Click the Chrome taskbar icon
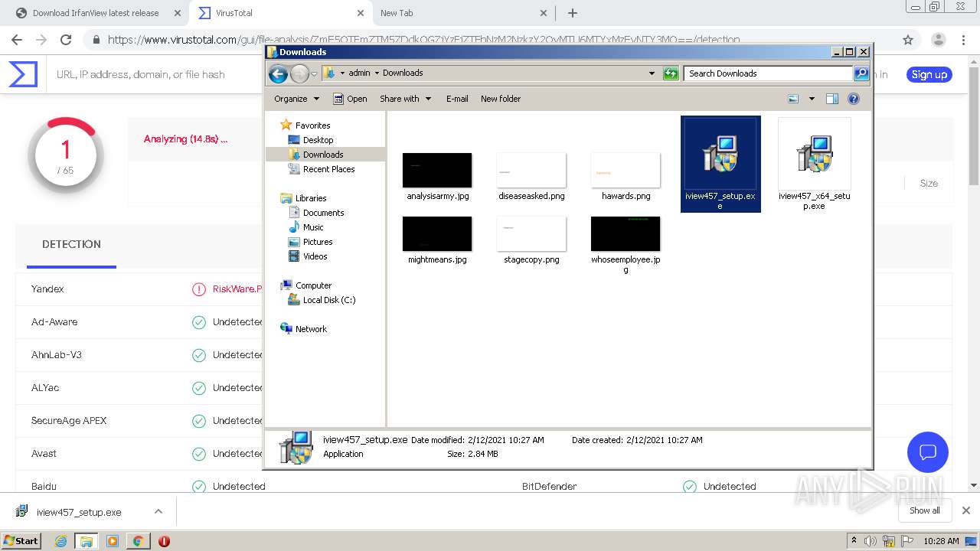980x551 pixels. pos(138,541)
